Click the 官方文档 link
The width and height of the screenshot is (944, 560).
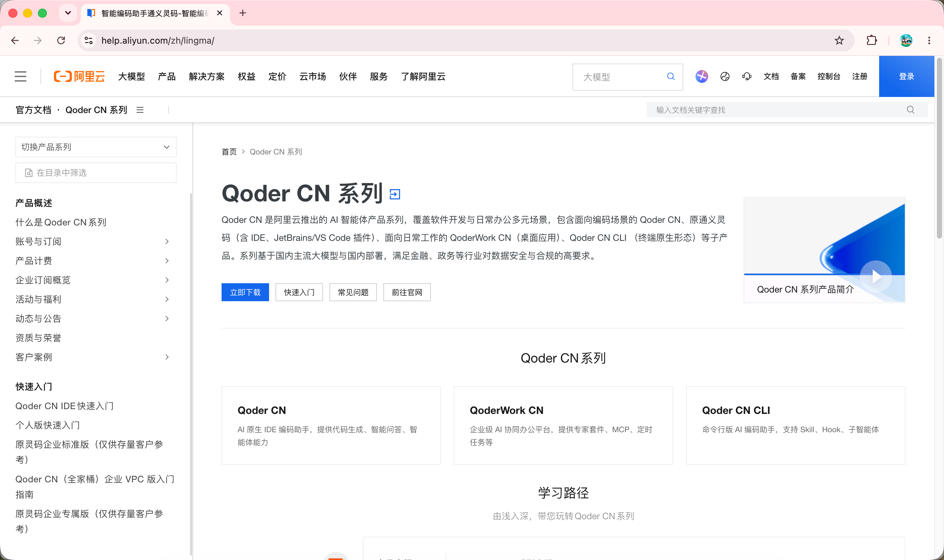click(x=33, y=110)
